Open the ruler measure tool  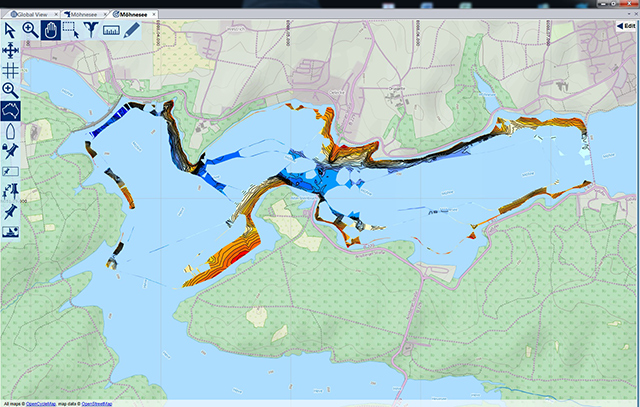(110, 30)
